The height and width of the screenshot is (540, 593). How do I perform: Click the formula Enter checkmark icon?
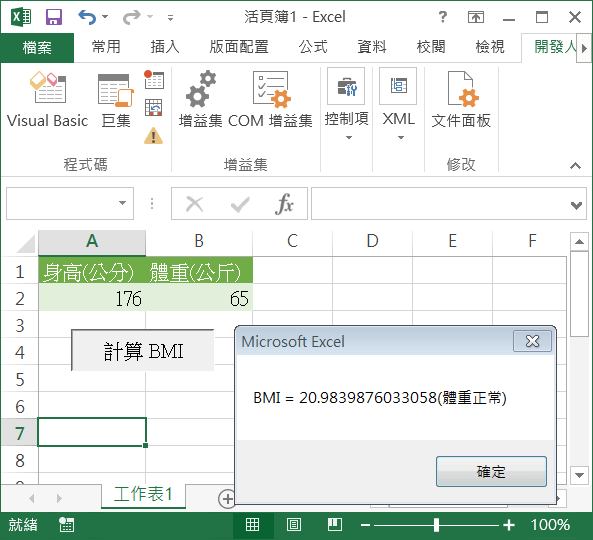(240, 204)
